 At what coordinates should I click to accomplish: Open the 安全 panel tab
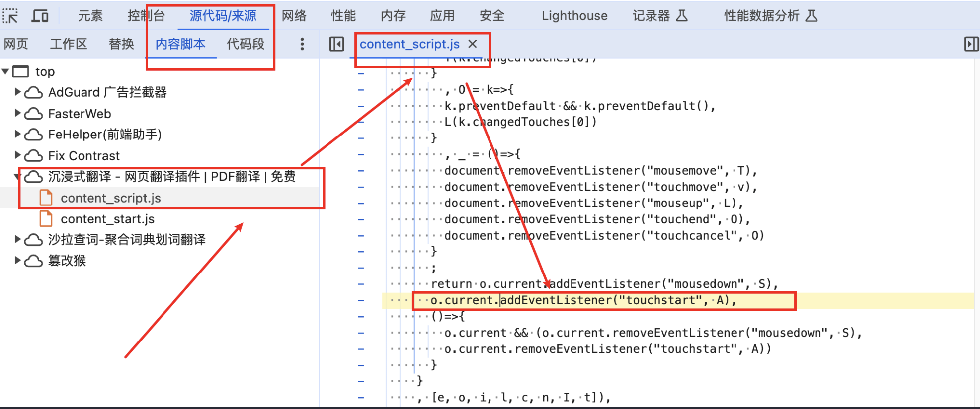(492, 16)
